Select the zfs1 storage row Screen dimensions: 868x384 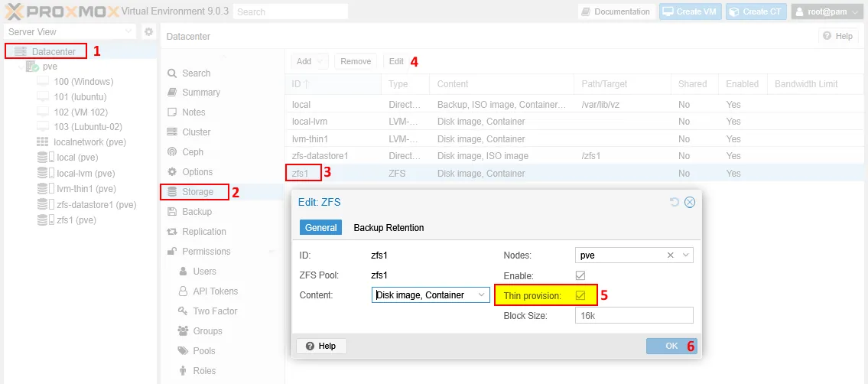click(576, 173)
